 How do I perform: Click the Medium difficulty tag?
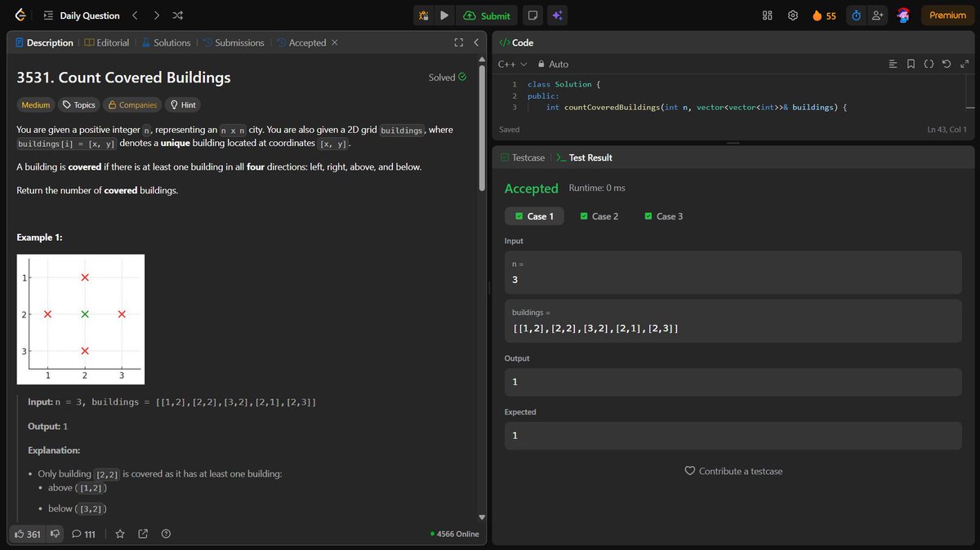36,104
